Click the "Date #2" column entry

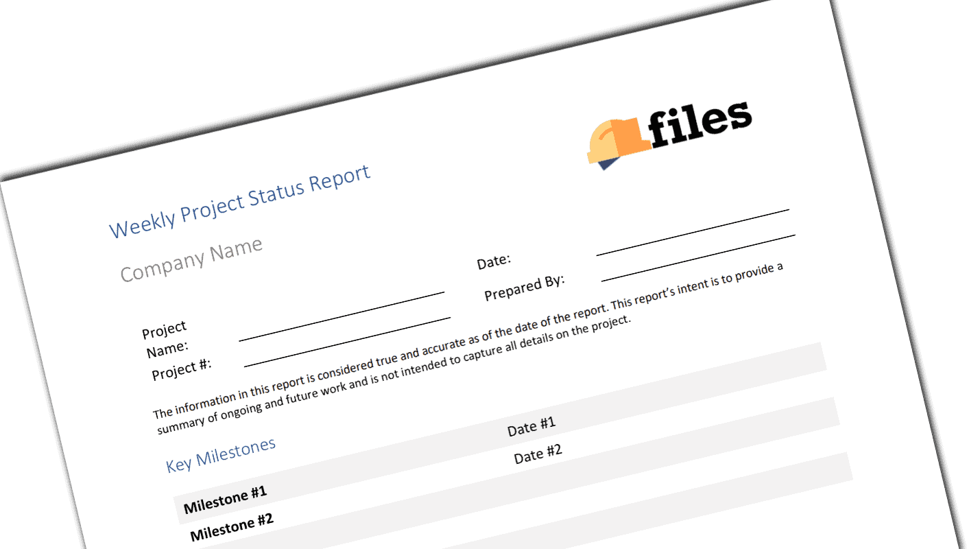click(538, 454)
